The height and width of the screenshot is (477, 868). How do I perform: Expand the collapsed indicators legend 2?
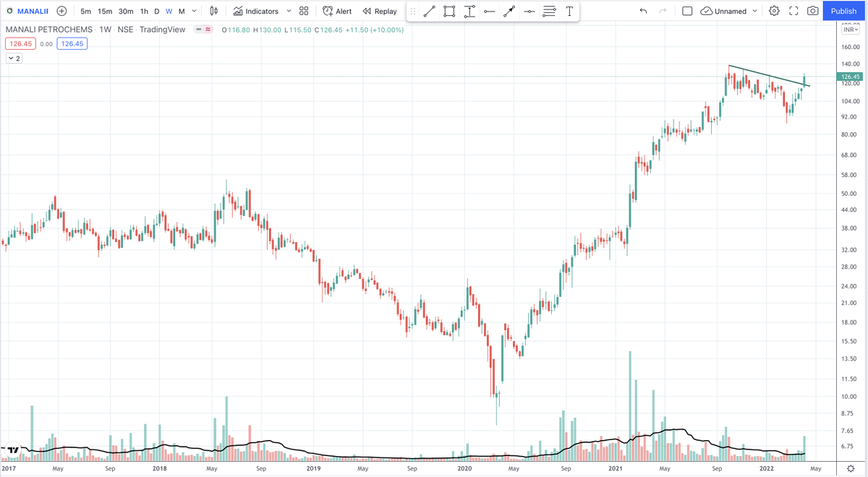(x=14, y=59)
